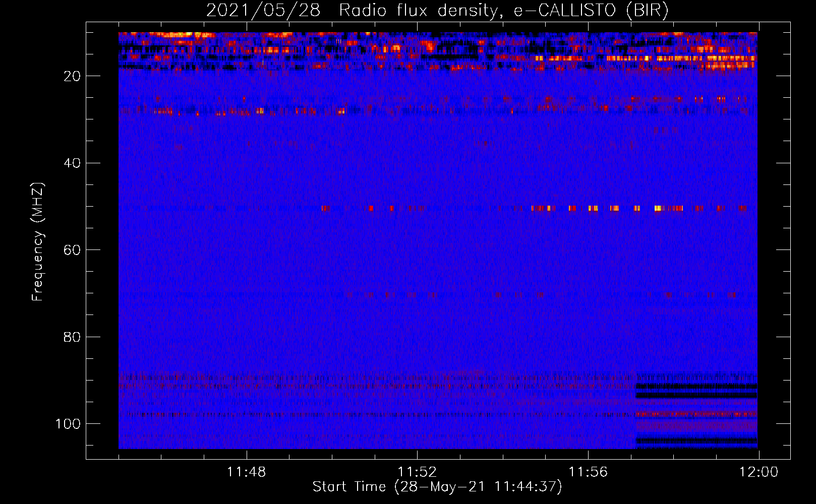Click the '40' frequency tick label
Screen dimensions: 816x504
point(72,163)
